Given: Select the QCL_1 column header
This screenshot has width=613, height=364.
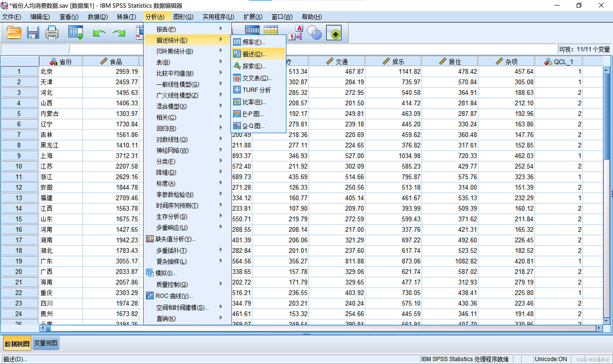Looking at the screenshot, I should point(559,62).
